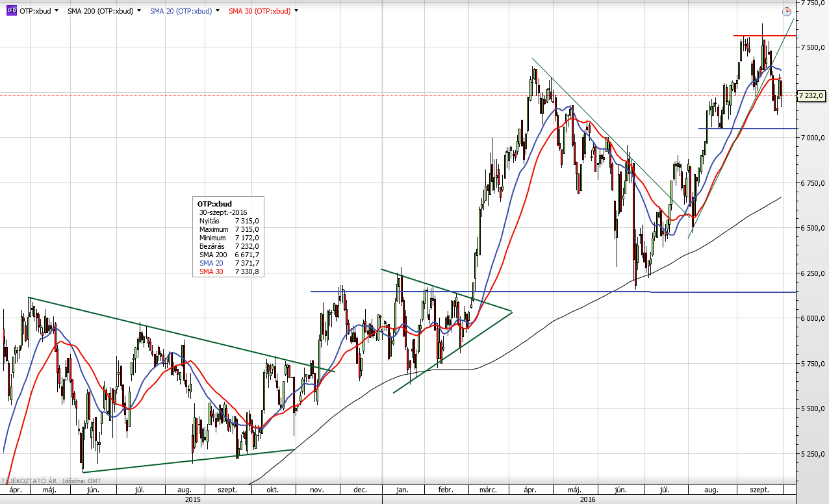The image size is (829, 504).
Task: Click the 6 750,0 price axis label
Action: click(813, 183)
